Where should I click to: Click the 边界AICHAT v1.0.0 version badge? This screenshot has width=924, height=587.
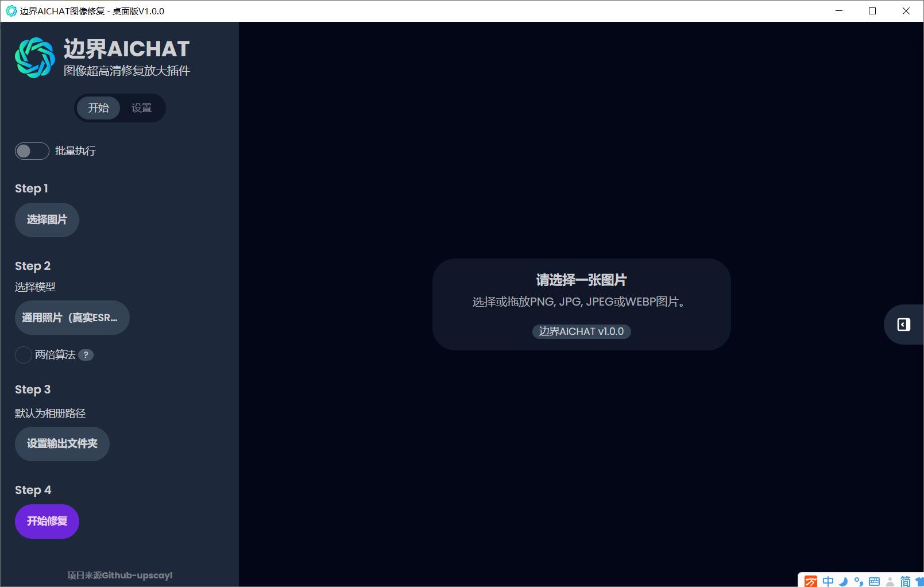coord(581,331)
